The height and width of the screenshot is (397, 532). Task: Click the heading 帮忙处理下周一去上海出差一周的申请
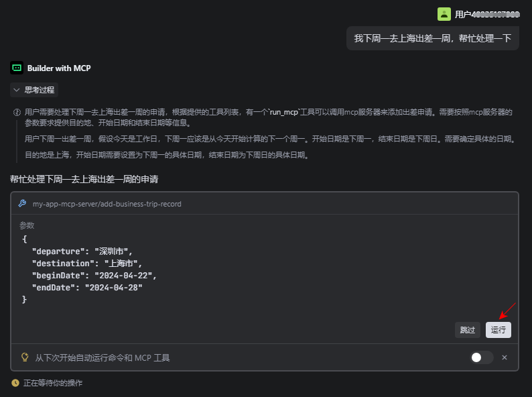[x=84, y=179]
